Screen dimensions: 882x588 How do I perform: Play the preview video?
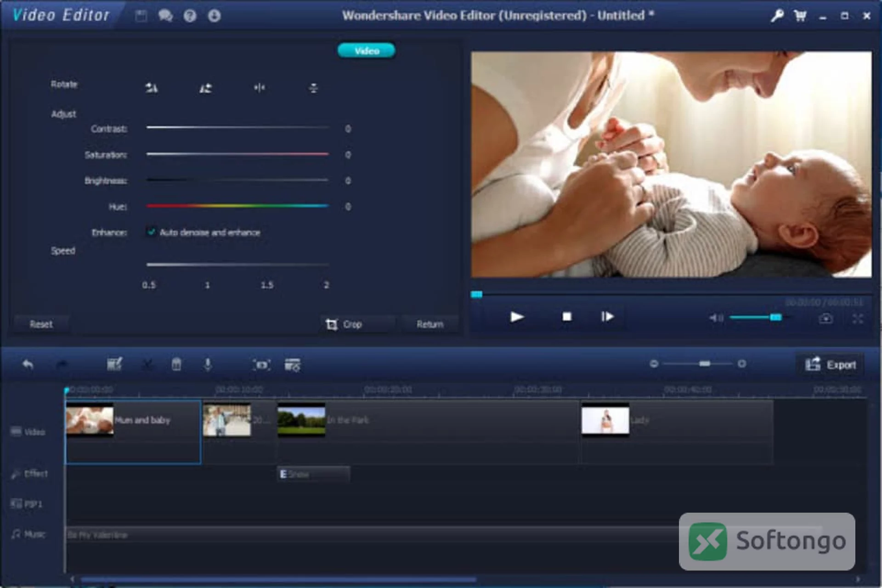pyautogui.click(x=517, y=317)
